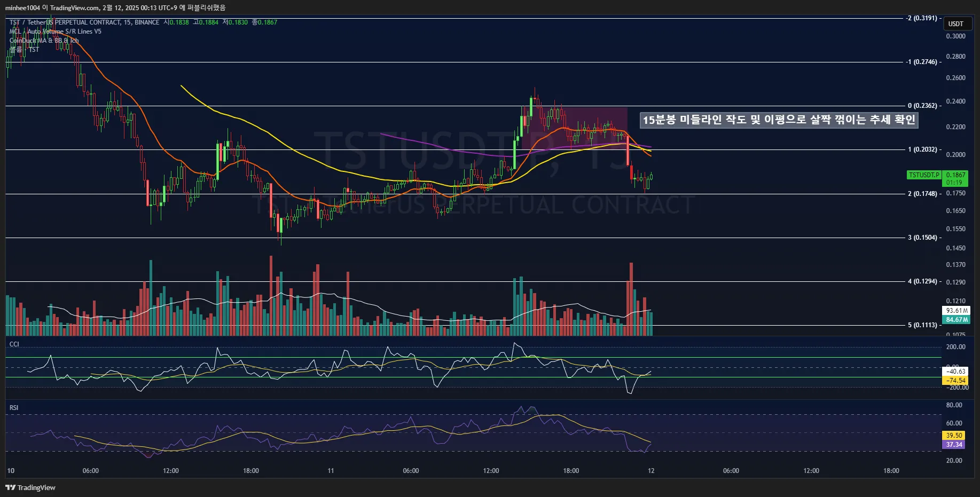Click the 18:00 time label at far right
This screenshot has height=497, width=980.
(891, 471)
